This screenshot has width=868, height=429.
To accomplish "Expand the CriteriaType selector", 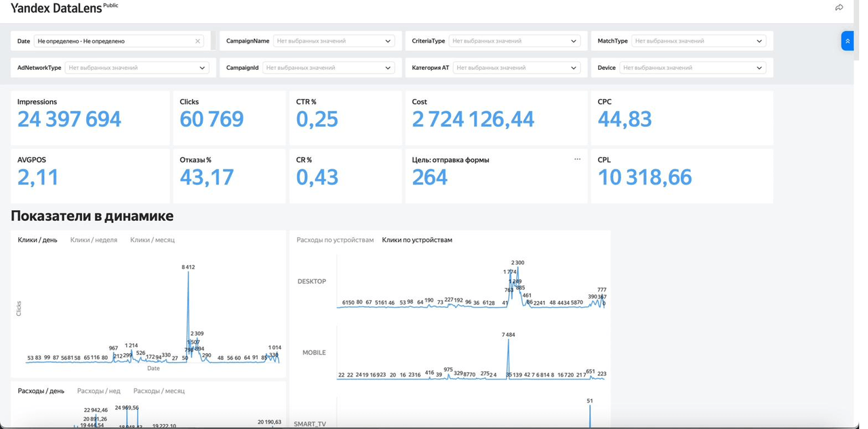I will click(x=515, y=41).
